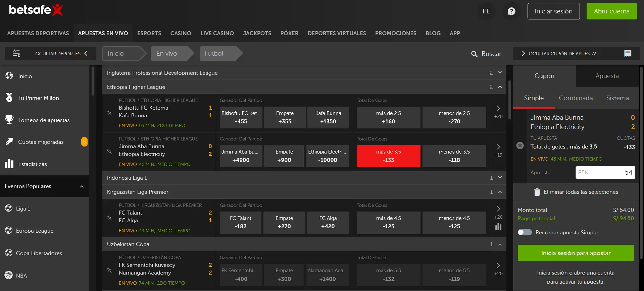Click the NBA basketball icon

[x=8, y=275]
